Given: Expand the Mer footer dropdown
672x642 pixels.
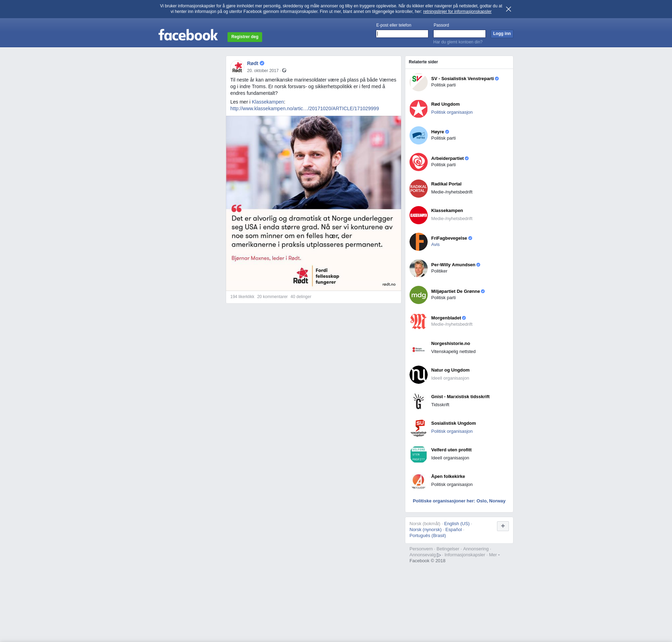Looking at the screenshot, I should (494, 555).
